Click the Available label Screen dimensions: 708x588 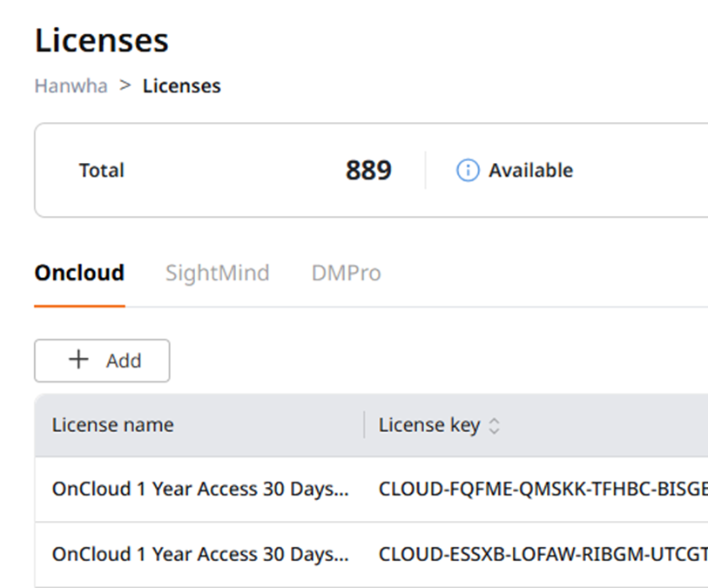coord(531,170)
